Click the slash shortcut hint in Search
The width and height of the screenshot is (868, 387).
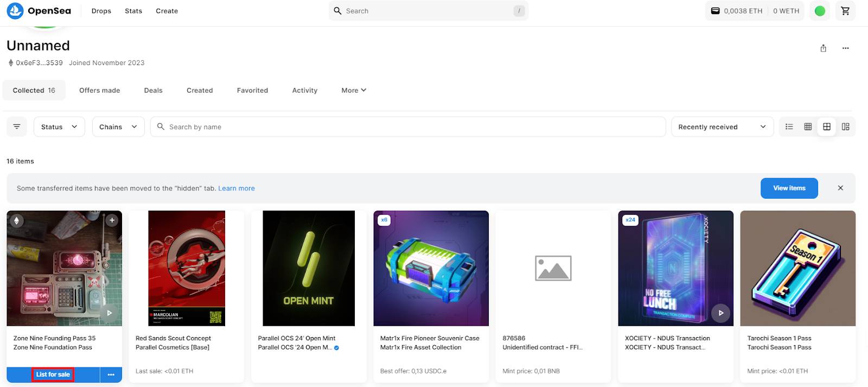[x=519, y=11]
